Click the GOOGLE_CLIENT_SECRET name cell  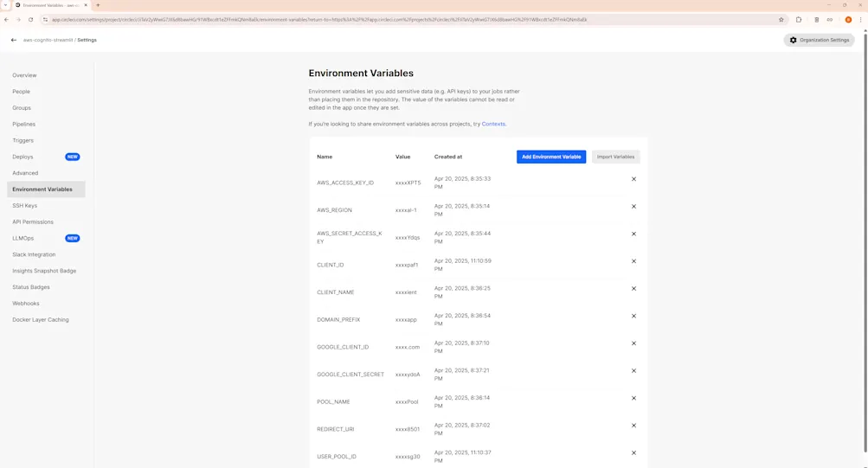coord(350,375)
